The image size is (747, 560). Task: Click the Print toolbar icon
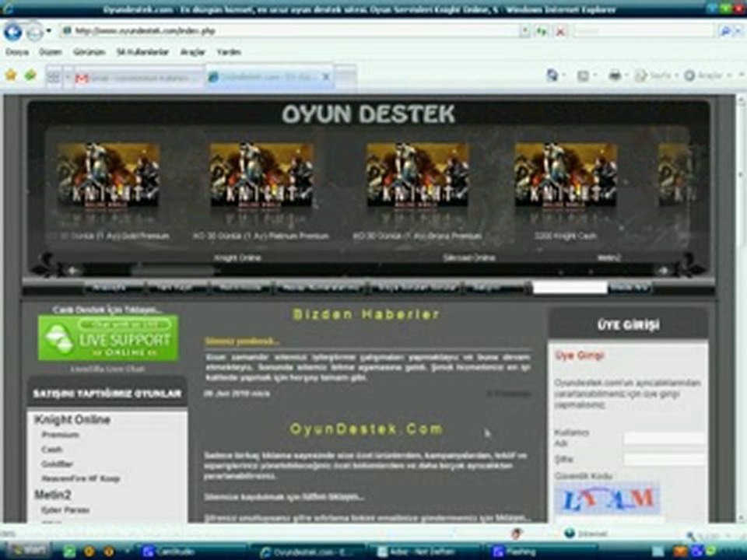pyautogui.click(x=615, y=75)
